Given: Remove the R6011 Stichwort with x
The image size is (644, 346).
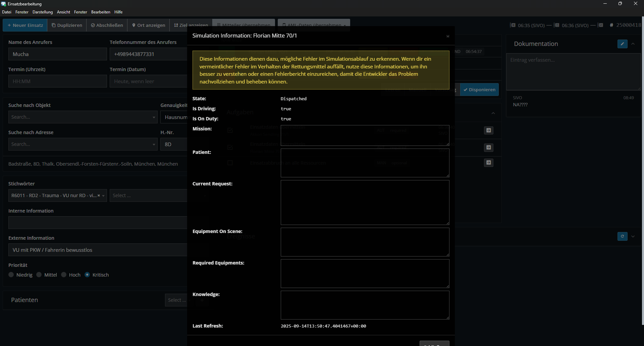Looking at the screenshot, I should click(x=99, y=195).
